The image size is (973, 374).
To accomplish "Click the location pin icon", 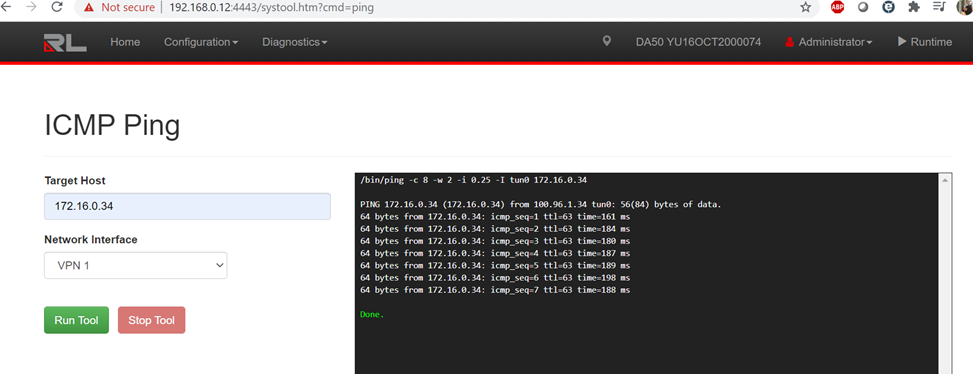I will (x=607, y=42).
